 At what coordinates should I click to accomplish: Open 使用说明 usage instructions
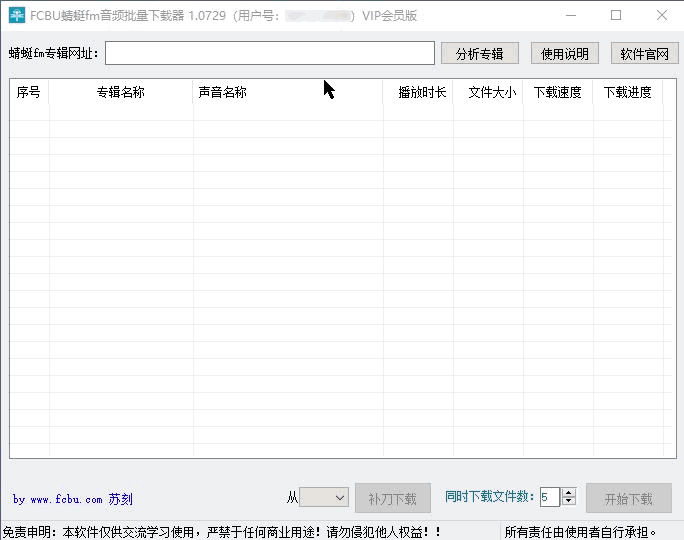(x=564, y=54)
